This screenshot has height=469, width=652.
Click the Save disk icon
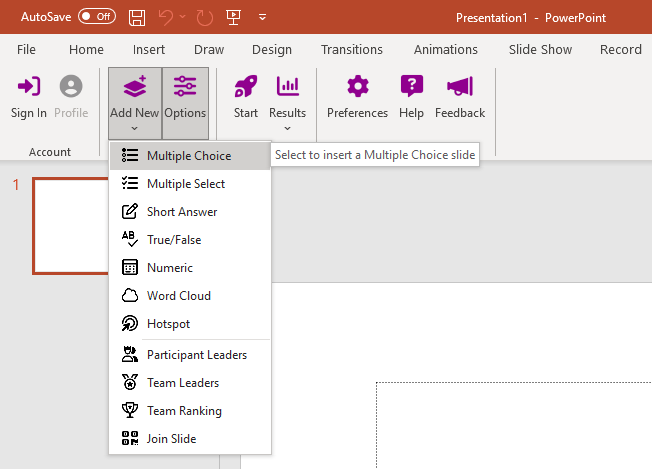[137, 17]
